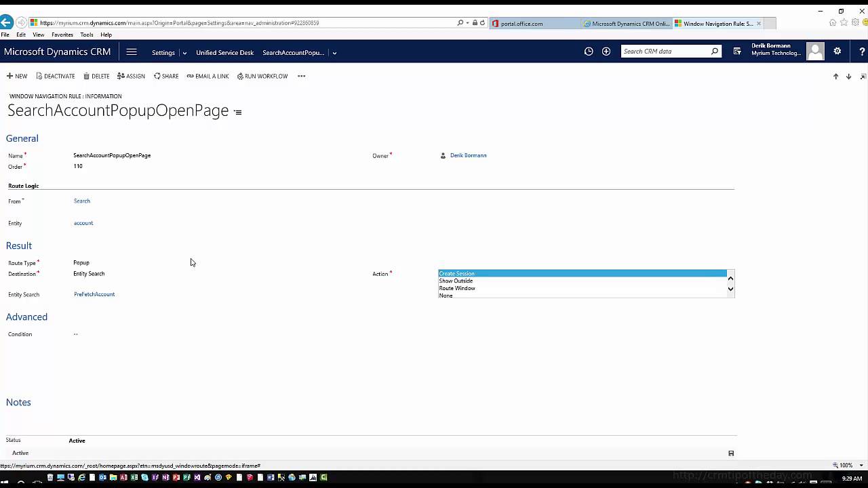
Task: Move the Action list down with arrow
Action: [x=730, y=289]
